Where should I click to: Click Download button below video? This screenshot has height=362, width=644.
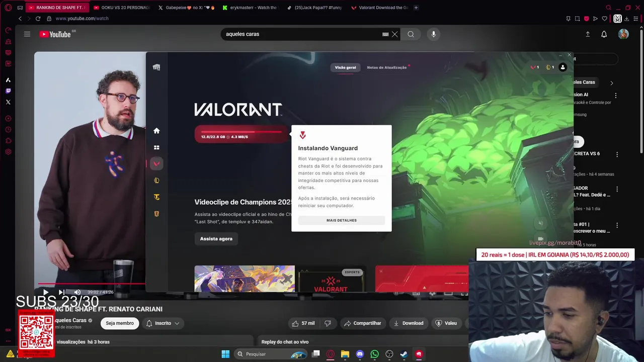point(409,323)
